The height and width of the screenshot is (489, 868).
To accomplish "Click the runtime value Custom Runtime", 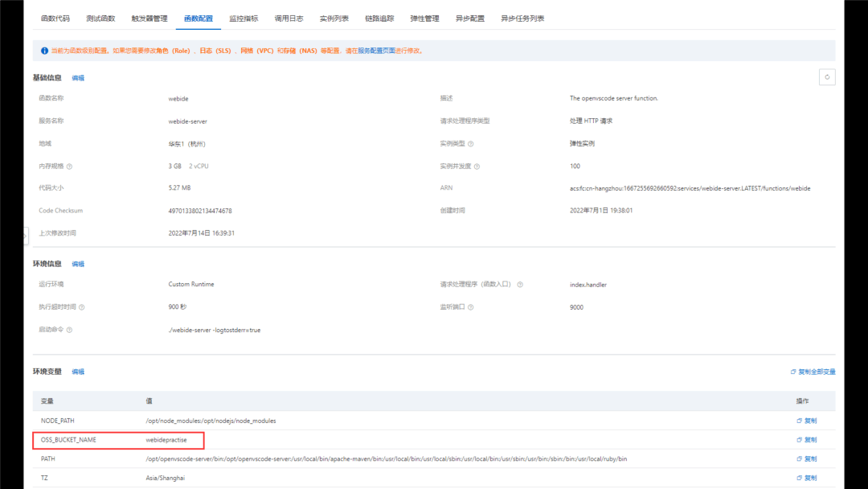I will 191,284.
